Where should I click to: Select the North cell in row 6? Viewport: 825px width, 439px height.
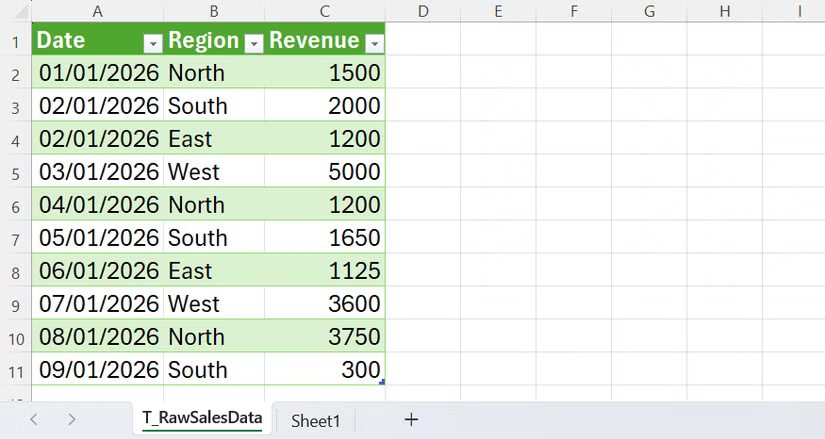pyautogui.click(x=214, y=204)
